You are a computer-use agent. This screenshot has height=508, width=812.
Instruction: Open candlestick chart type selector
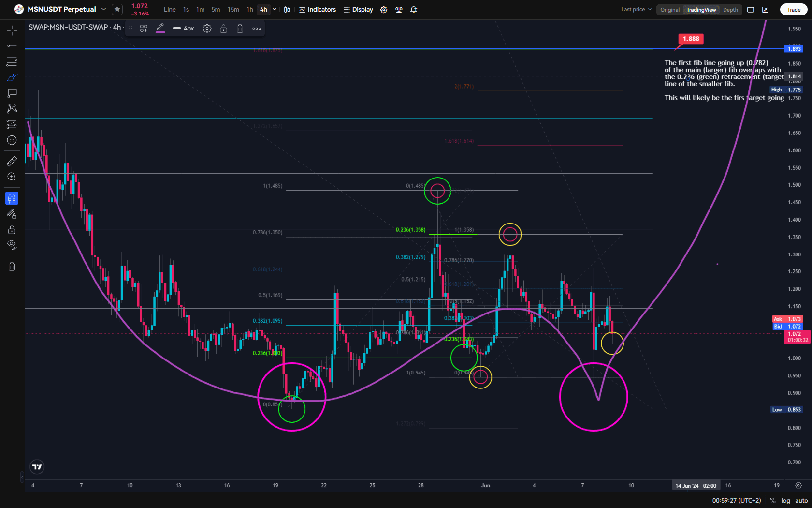[x=287, y=9]
